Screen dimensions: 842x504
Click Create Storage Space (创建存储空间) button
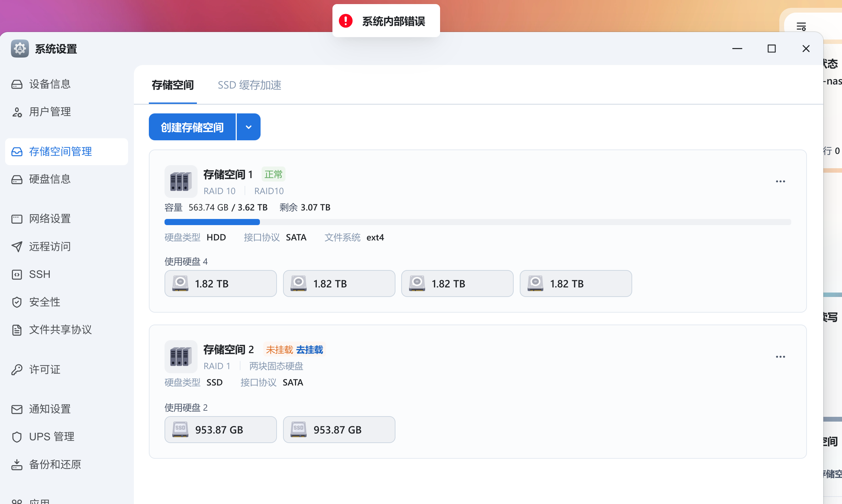pos(192,127)
